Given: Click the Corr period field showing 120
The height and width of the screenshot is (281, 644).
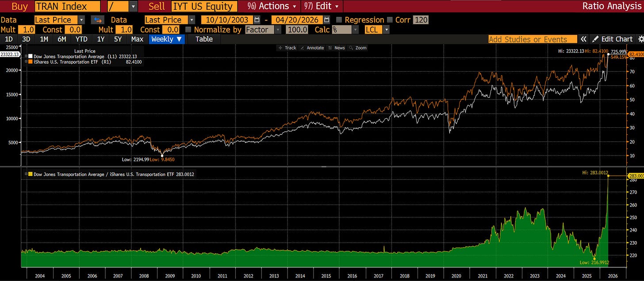Looking at the screenshot, I should point(421,20).
